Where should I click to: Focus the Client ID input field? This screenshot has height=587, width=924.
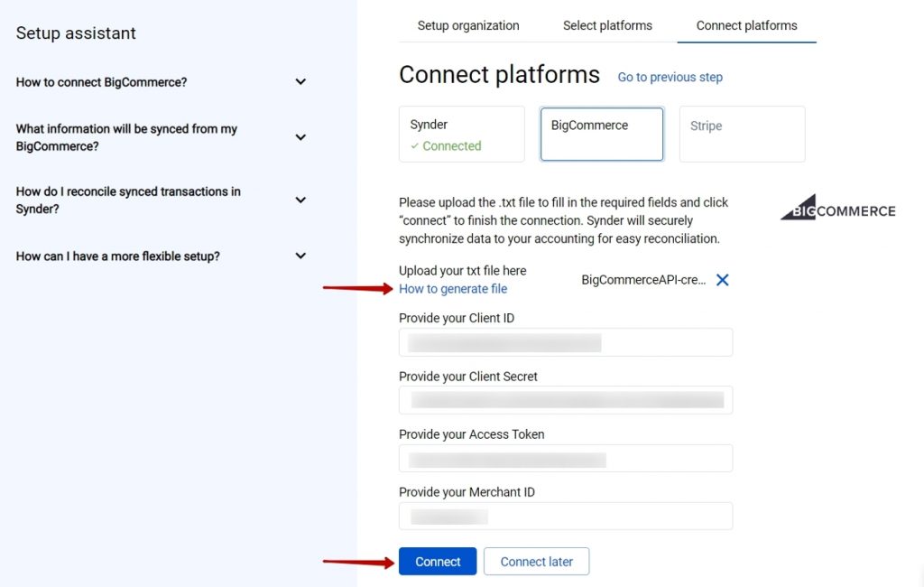[566, 342]
